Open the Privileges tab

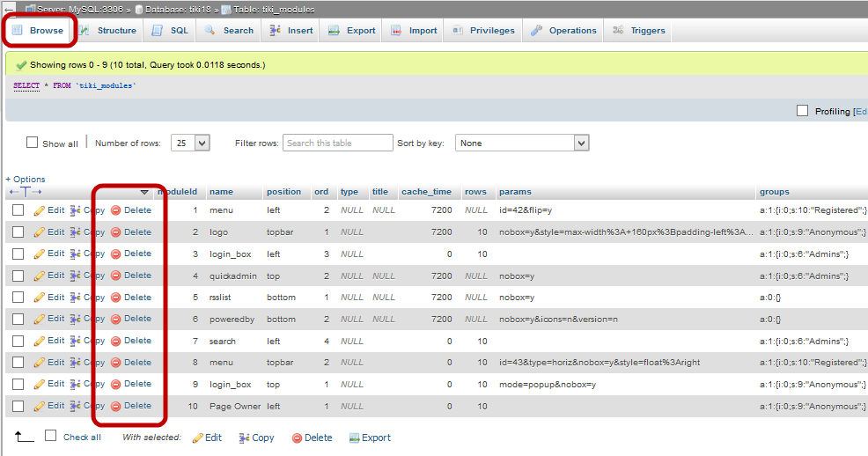(483, 30)
